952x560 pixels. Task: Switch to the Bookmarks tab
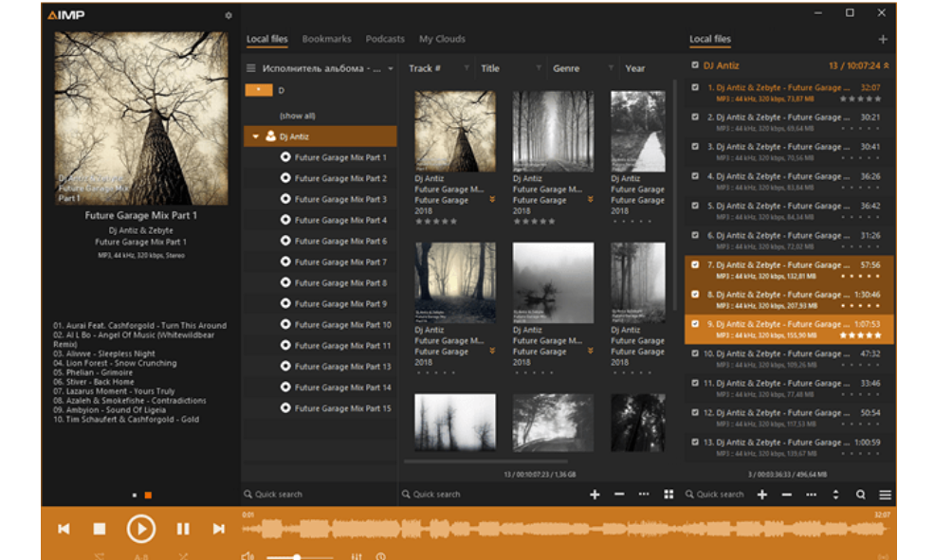[x=326, y=39]
